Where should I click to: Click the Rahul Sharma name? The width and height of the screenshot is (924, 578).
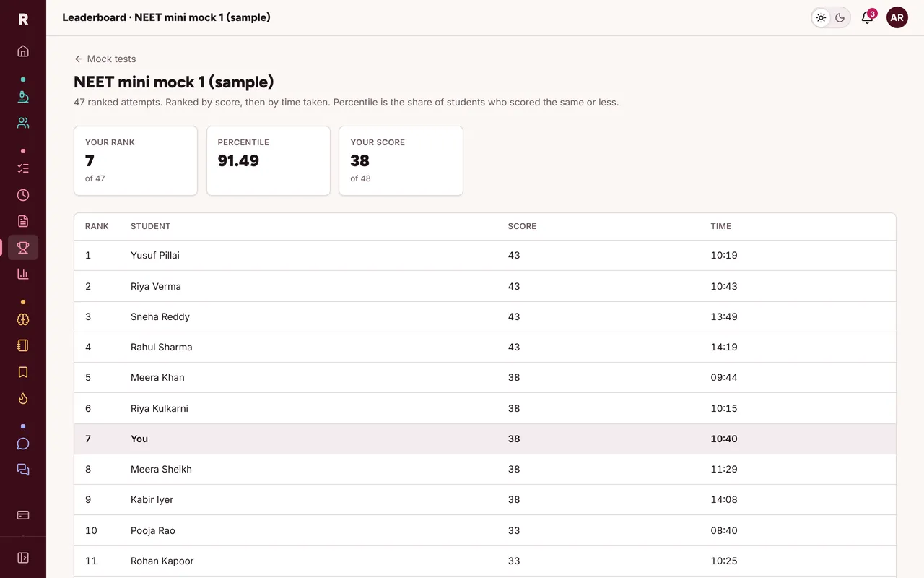point(162,347)
